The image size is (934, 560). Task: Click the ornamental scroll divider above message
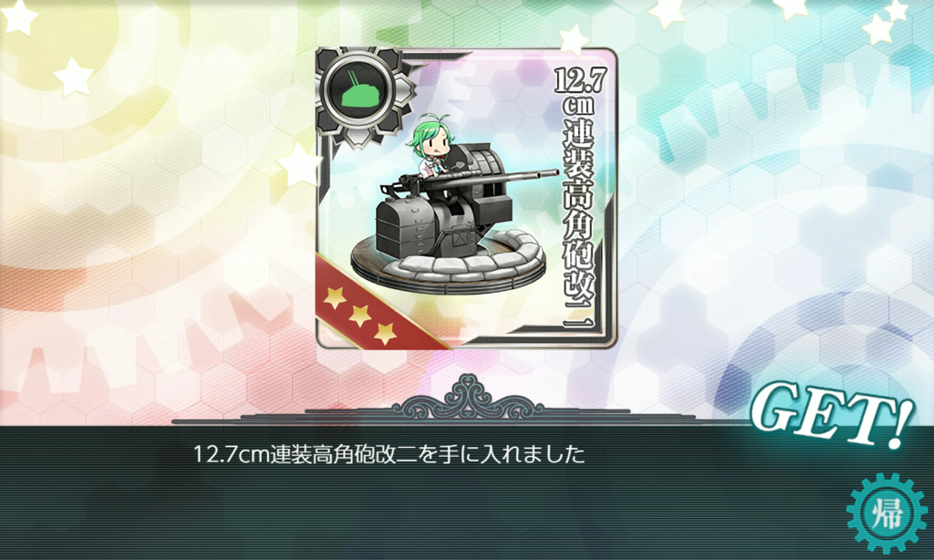(468, 399)
